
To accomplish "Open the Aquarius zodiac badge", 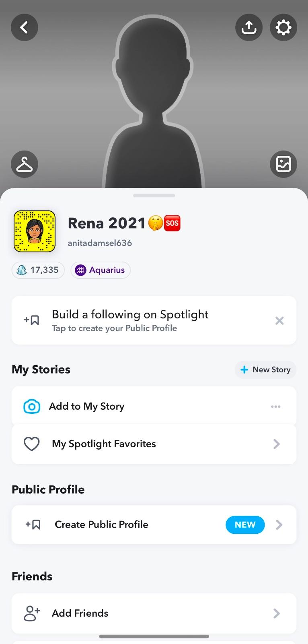I will tap(101, 270).
